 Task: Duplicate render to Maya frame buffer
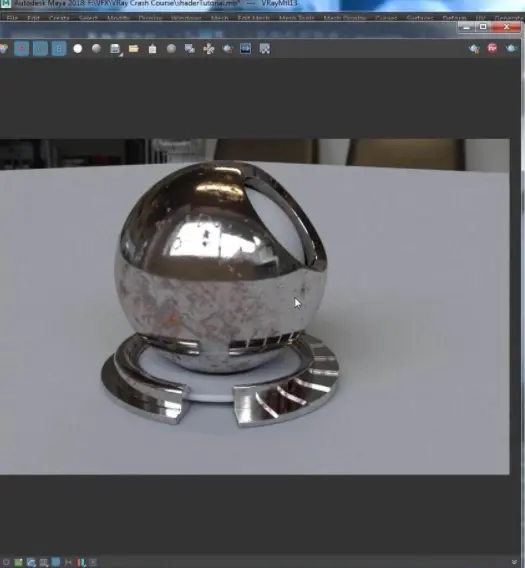(171, 49)
